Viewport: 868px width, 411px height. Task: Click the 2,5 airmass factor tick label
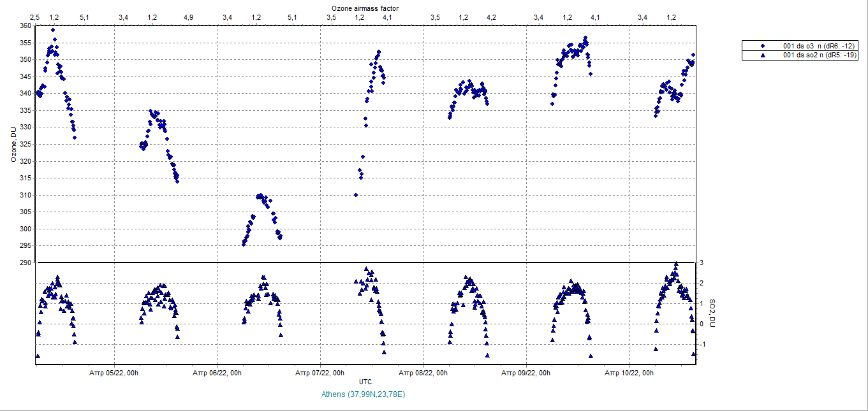pyautogui.click(x=36, y=17)
